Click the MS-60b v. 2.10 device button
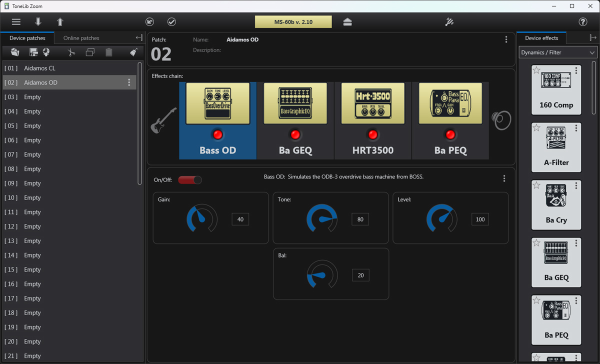 point(293,21)
